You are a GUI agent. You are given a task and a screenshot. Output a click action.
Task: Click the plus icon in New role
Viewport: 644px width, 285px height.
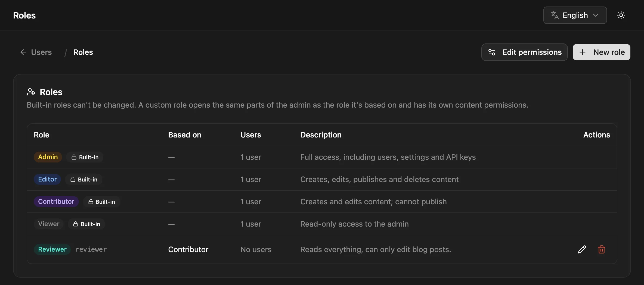point(582,52)
